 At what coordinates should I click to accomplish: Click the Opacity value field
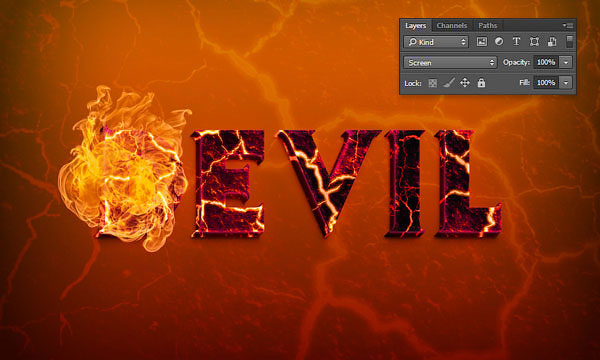(546, 62)
